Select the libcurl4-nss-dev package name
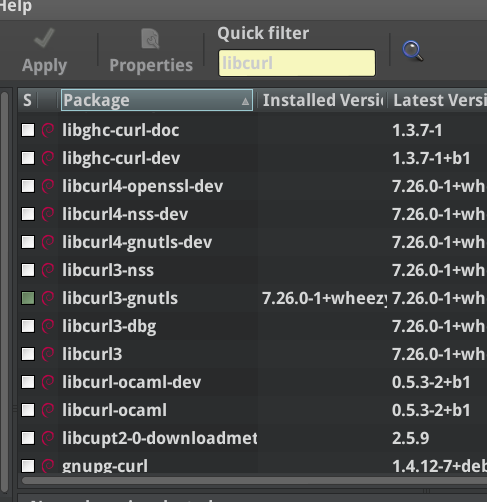This screenshot has width=487, height=502. [125, 214]
